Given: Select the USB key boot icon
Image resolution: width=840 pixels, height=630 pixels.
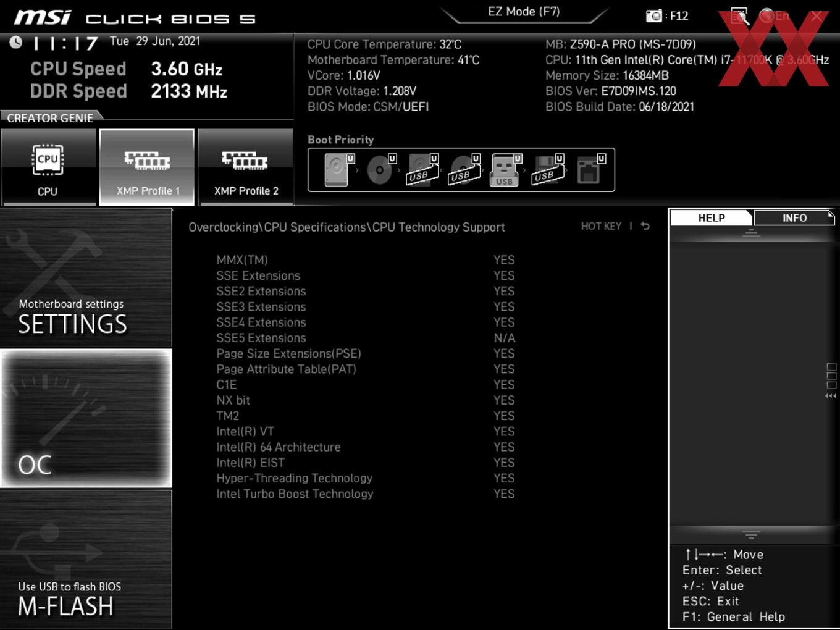Looking at the screenshot, I should pyautogui.click(x=506, y=170).
